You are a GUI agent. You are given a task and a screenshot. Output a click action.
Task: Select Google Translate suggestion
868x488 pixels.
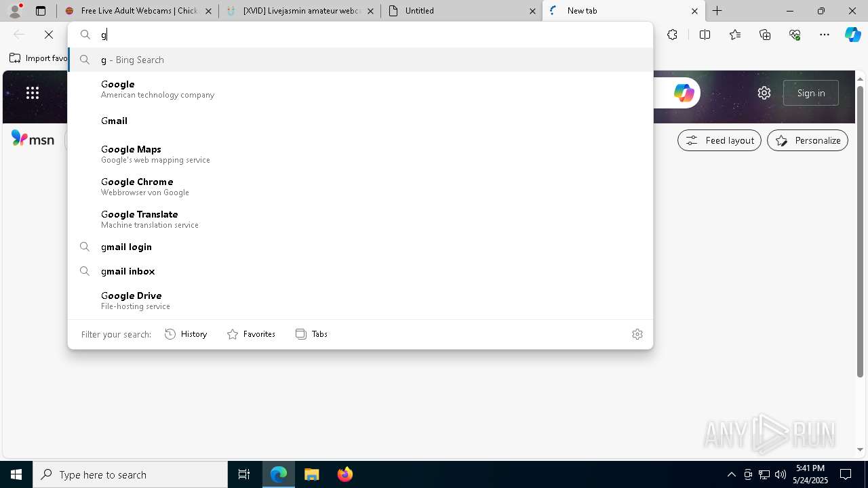(360, 219)
